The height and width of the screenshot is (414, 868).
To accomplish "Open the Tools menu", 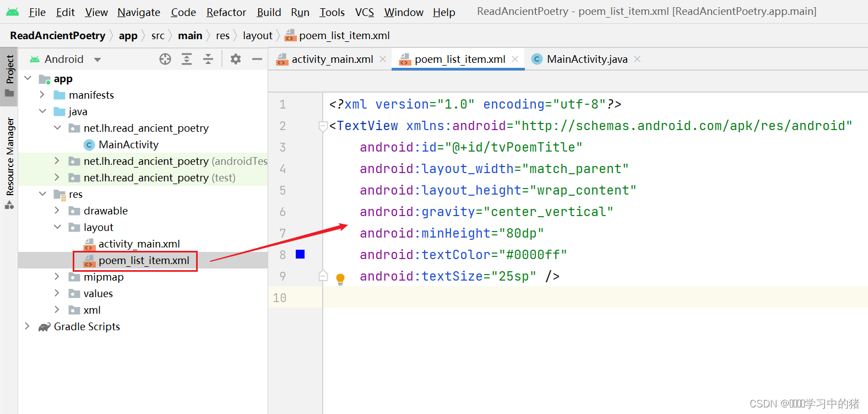I will [332, 12].
